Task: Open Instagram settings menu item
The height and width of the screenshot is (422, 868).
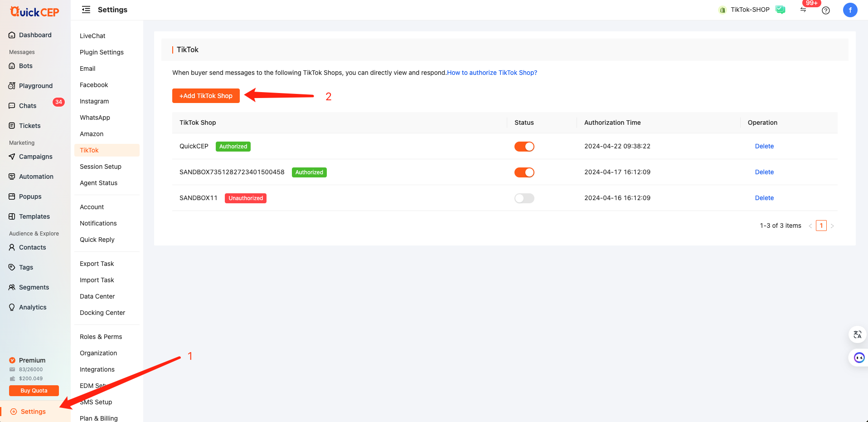Action: point(94,101)
